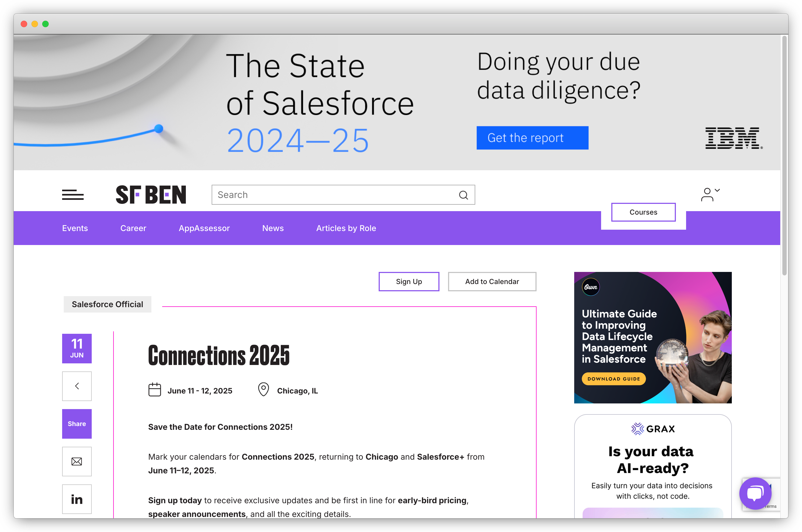
Task: Open the AppAssessor menu item
Action: [204, 228]
